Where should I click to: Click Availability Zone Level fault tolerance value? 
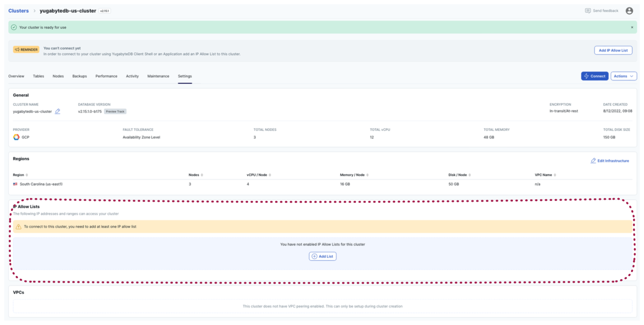coord(141,137)
